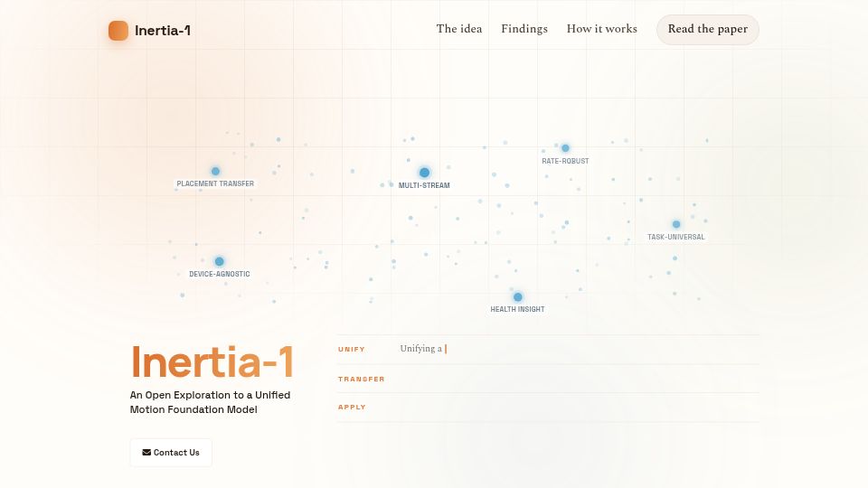Select the TRANSFER tab row
The image size is (868, 488).
[548, 379]
